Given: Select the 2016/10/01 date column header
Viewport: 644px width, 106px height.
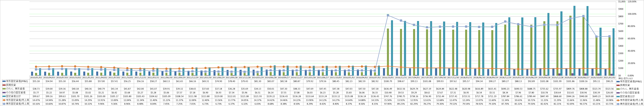Looking at the screenshot, I should point(388,78).
